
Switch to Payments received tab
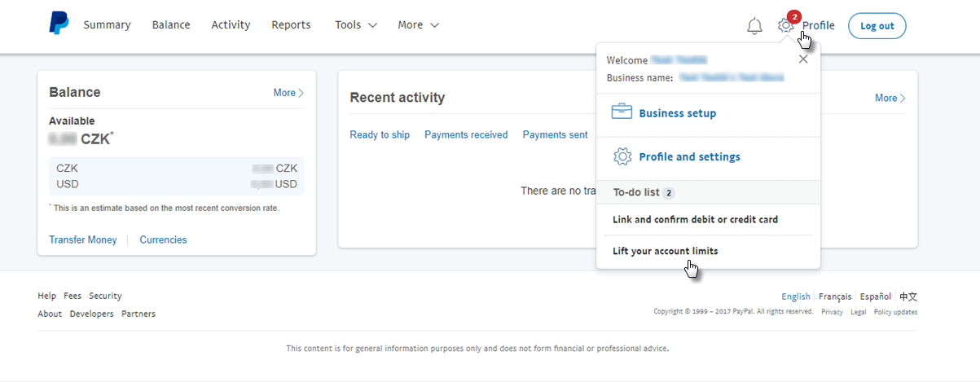[466, 134]
